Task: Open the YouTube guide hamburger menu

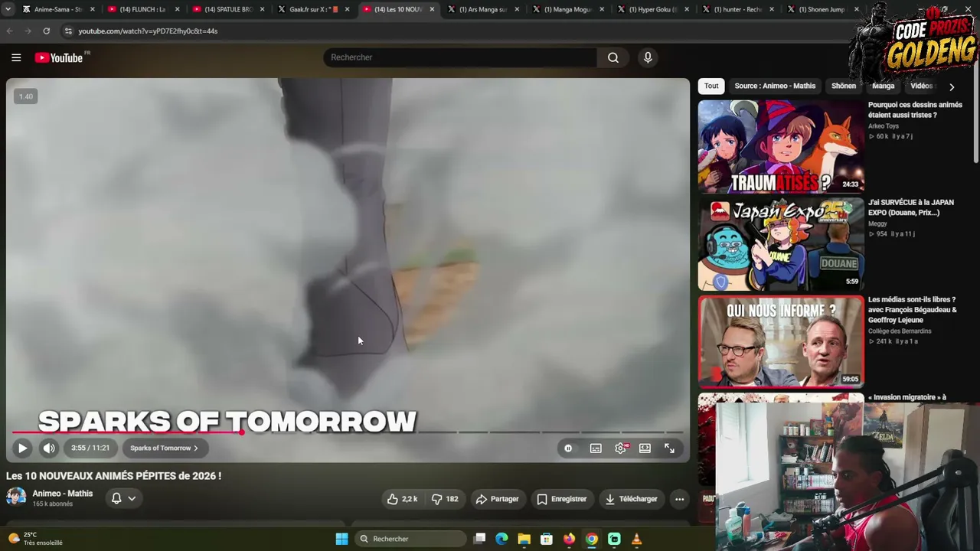Action: click(x=16, y=57)
